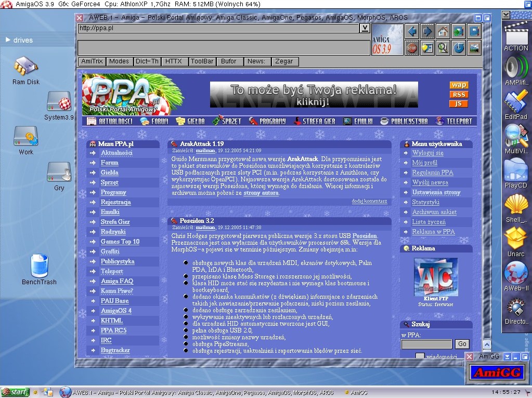This screenshot has width=532, height=398.
Task: Click the HTTX toolbar button
Action: tap(174, 61)
